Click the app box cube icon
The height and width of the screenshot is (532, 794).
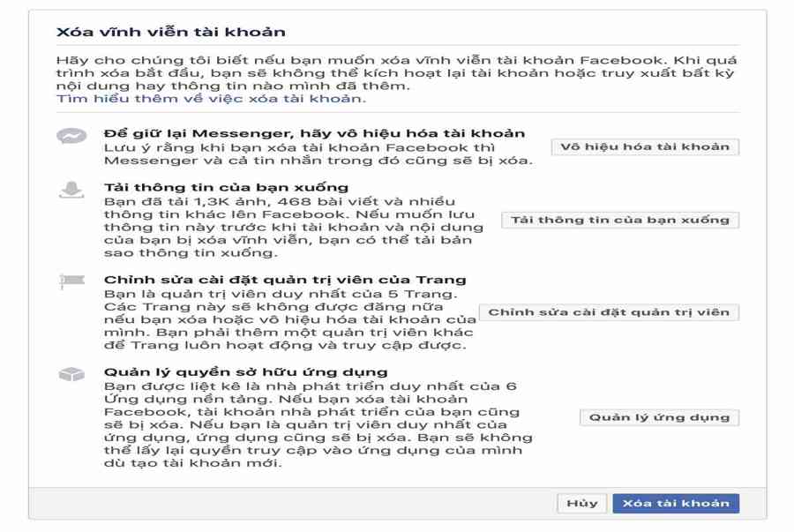pyautogui.click(x=71, y=374)
